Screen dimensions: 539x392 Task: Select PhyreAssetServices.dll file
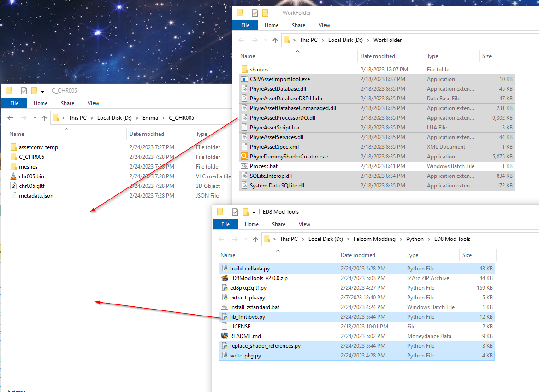(x=376, y=137)
